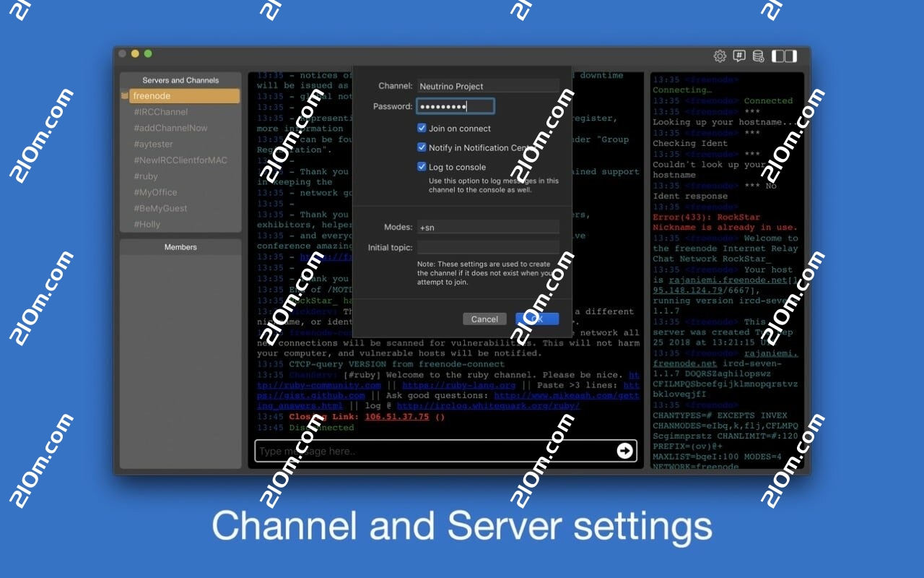Click the send message arrow button
Viewport: 924px width, 578px height.
click(625, 451)
